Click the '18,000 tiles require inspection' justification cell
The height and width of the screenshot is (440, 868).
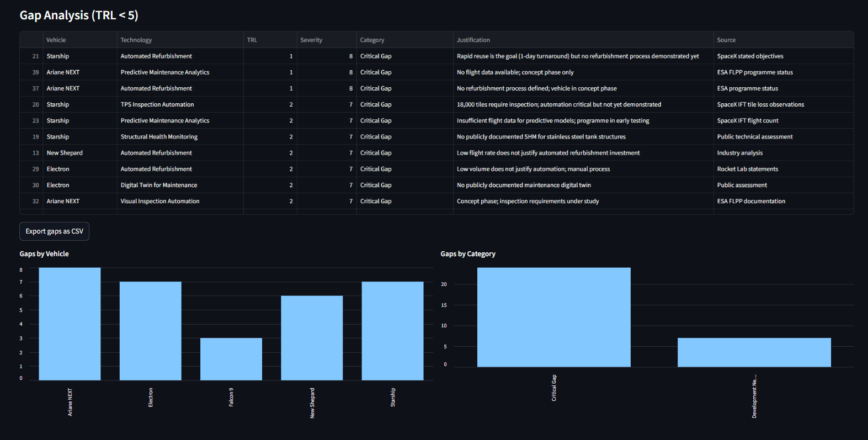[x=583, y=104]
